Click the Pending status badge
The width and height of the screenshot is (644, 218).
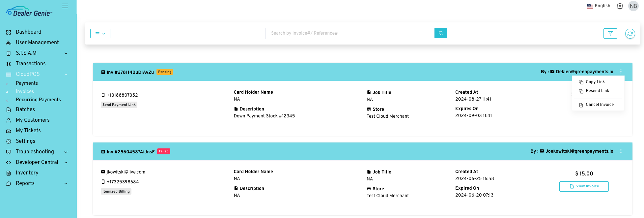tap(165, 72)
